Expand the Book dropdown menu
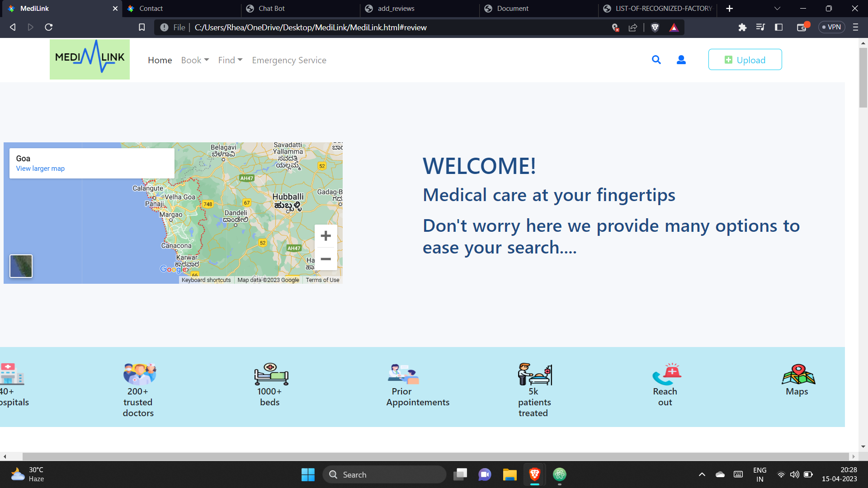The width and height of the screenshot is (868, 488). click(195, 60)
